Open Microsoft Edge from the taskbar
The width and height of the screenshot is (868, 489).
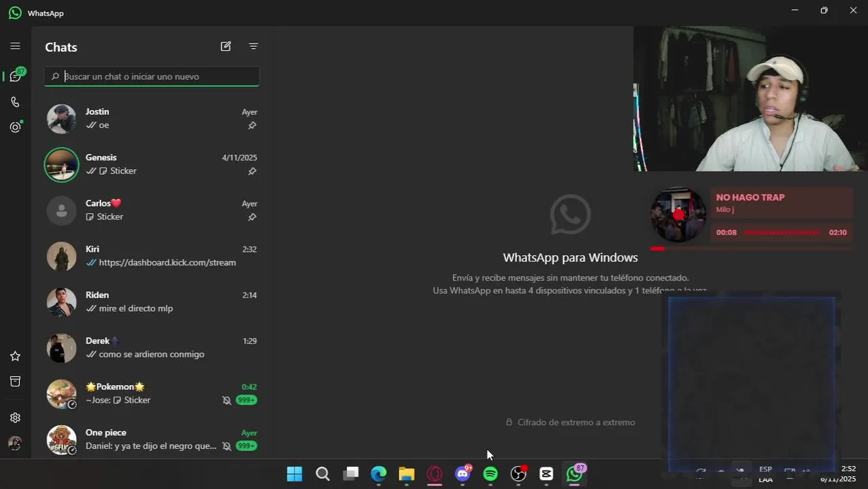[378, 474]
